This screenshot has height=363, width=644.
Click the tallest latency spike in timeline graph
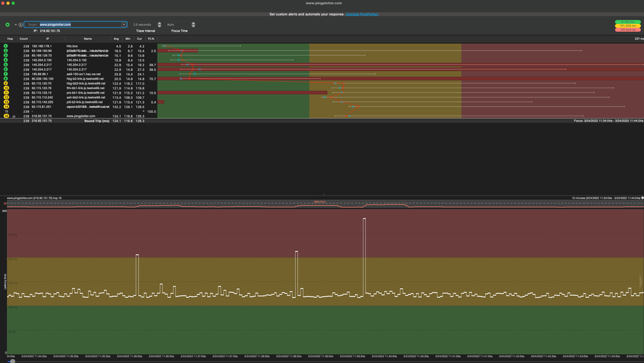coord(365,220)
